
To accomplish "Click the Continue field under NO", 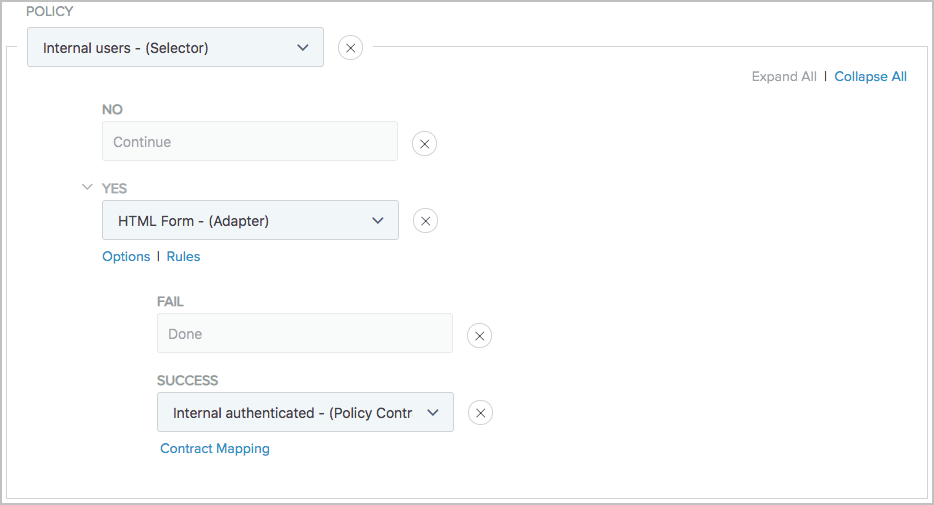I will (x=249, y=142).
